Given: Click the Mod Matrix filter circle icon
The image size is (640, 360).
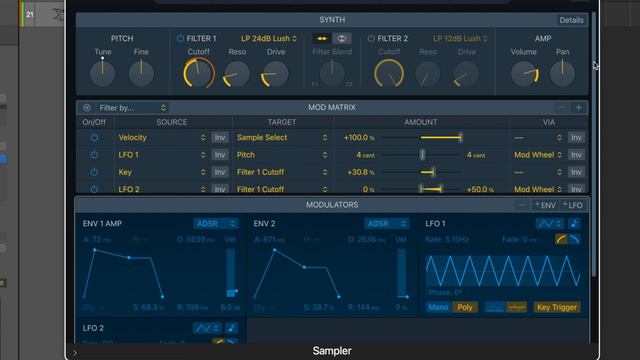Looking at the screenshot, I should pyautogui.click(x=87, y=108).
